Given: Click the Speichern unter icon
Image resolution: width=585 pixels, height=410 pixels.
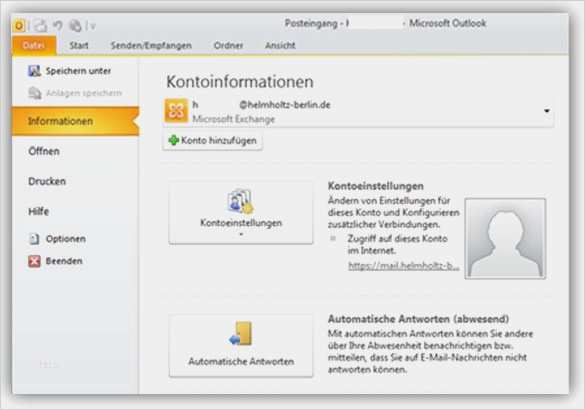Looking at the screenshot, I should coord(34,71).
